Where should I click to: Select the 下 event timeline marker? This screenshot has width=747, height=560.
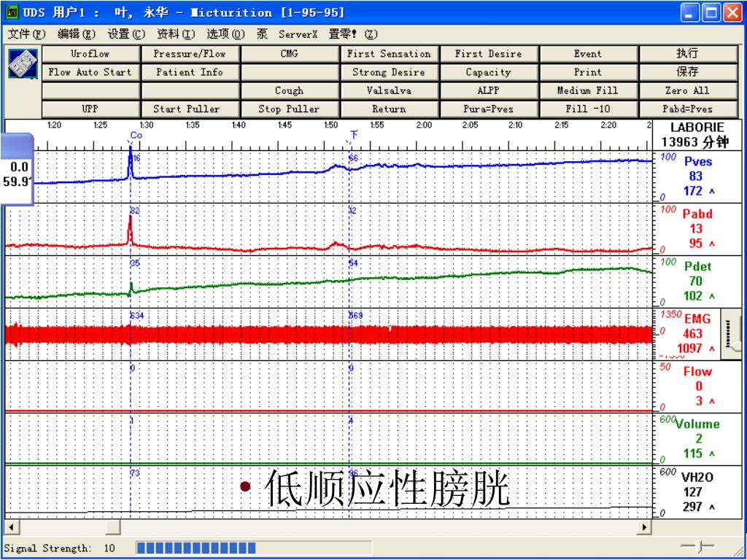point(354,135)
